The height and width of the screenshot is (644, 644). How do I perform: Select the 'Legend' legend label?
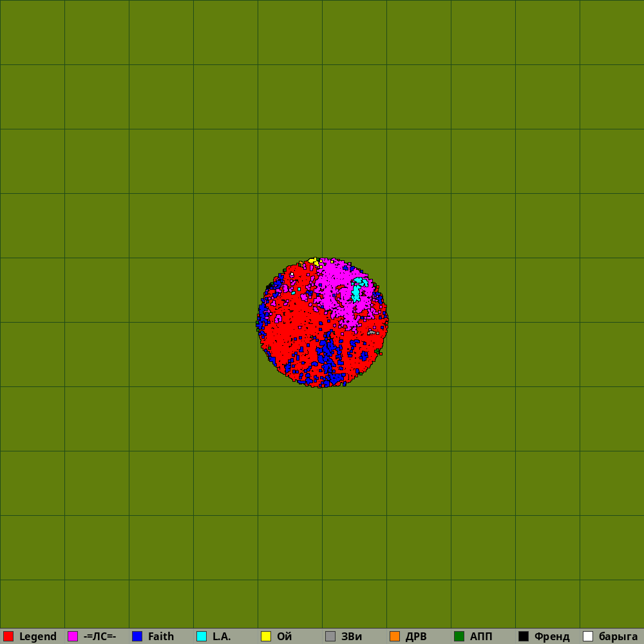pyautogui.click(x=38, y=637)
